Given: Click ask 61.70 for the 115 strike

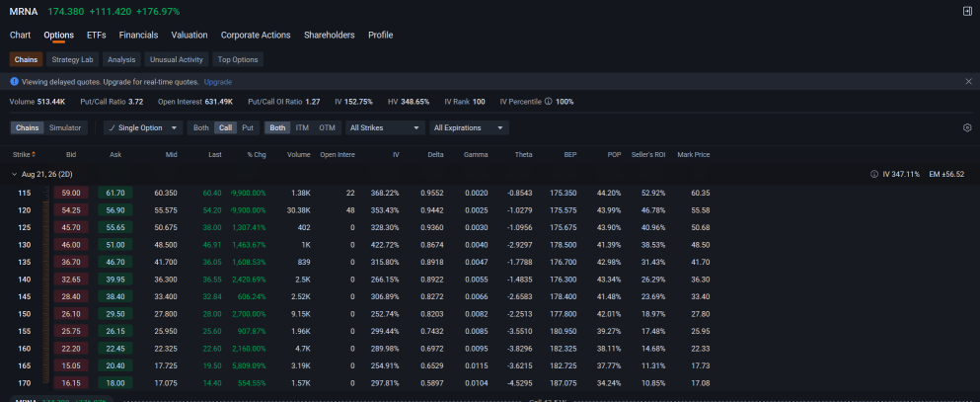Looking at the screenshot, I should tap(115, 194).
